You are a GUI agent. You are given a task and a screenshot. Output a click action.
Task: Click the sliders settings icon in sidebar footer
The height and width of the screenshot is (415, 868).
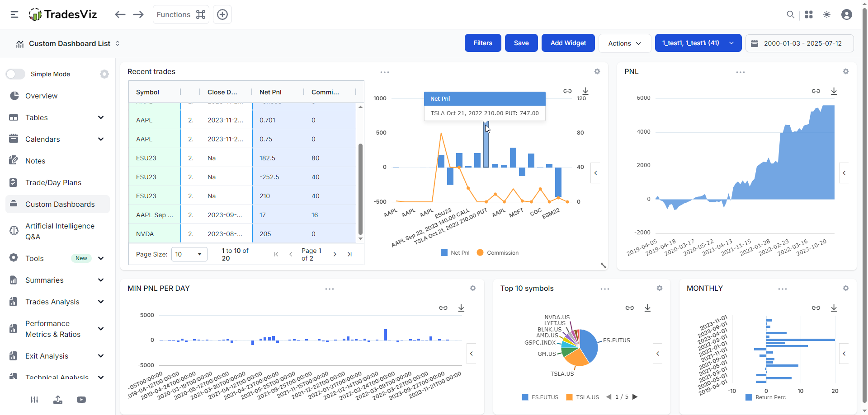click(34, 400)
